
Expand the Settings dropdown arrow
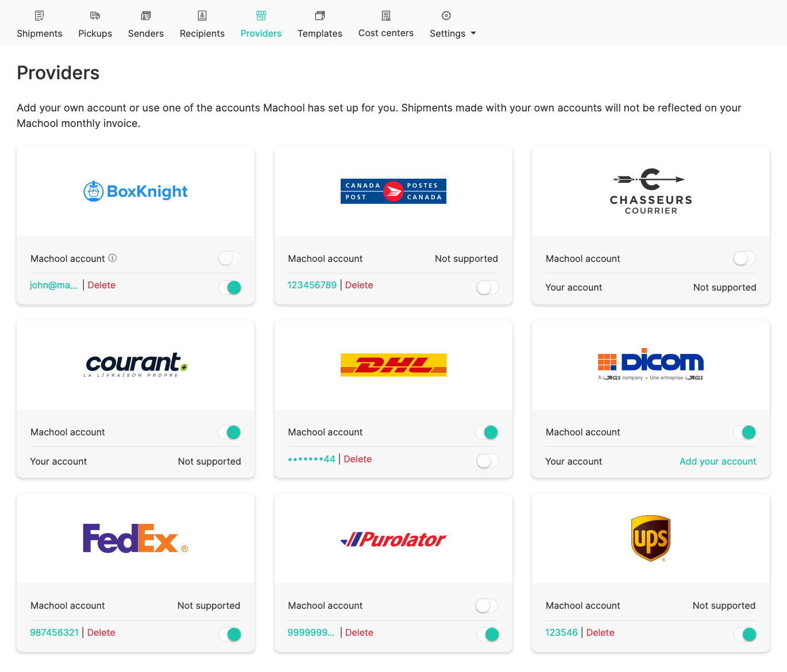[473, 33]
